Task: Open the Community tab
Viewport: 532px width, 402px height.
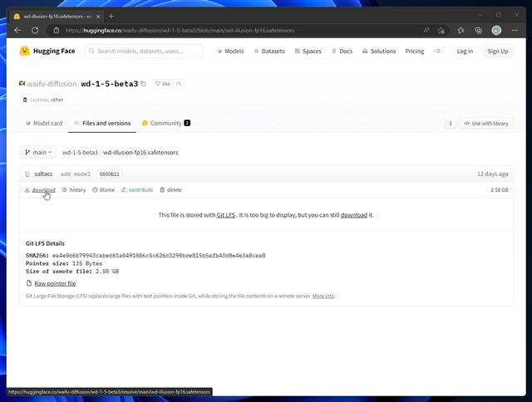Action: click(x=166, y=123)
